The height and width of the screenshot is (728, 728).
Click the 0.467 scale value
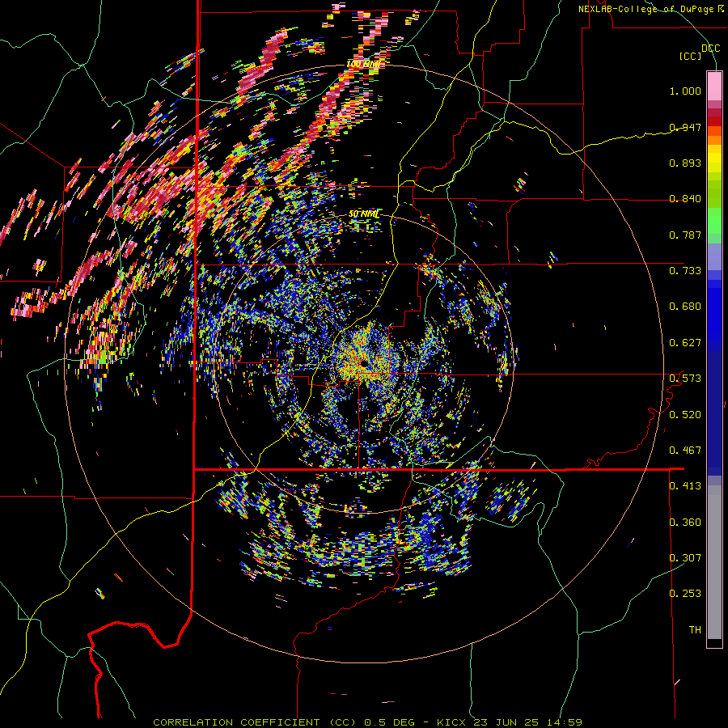click(685, 451)
